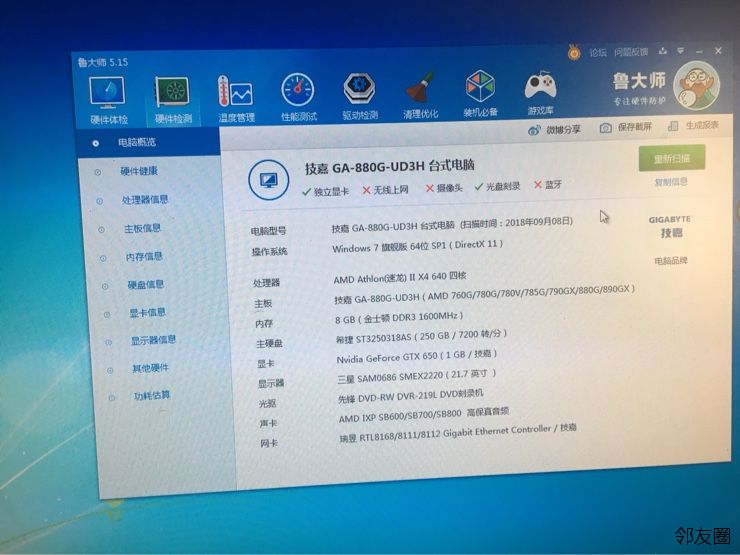This screenshot has width=740, height=555.
Task: Minimize the 鲁大师 window
Action: 698,51
